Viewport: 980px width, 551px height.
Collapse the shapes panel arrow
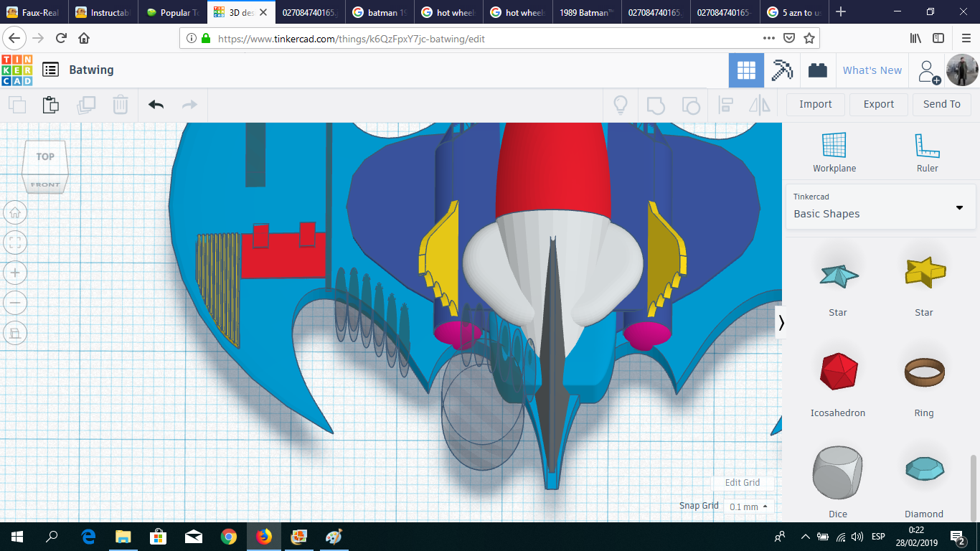781,323
